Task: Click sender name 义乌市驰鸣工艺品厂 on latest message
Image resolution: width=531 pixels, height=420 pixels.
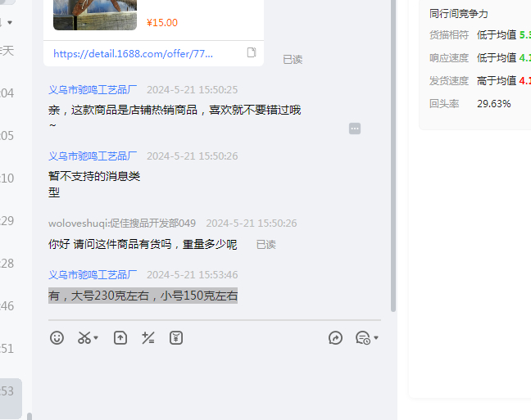Action: (x=93, y=275)
